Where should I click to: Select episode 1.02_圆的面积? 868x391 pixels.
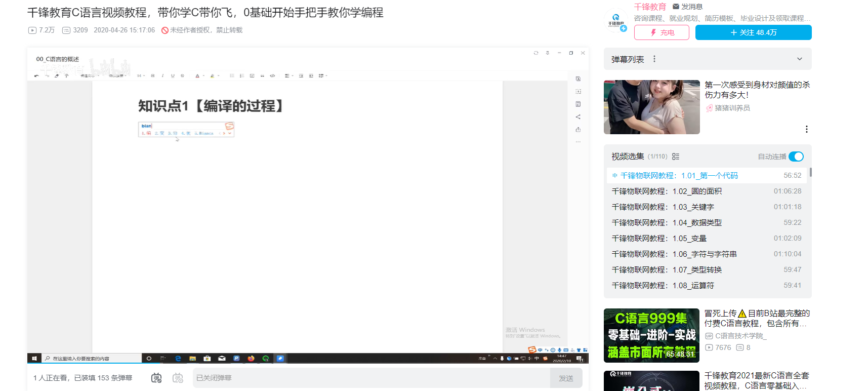coord(708,191)
